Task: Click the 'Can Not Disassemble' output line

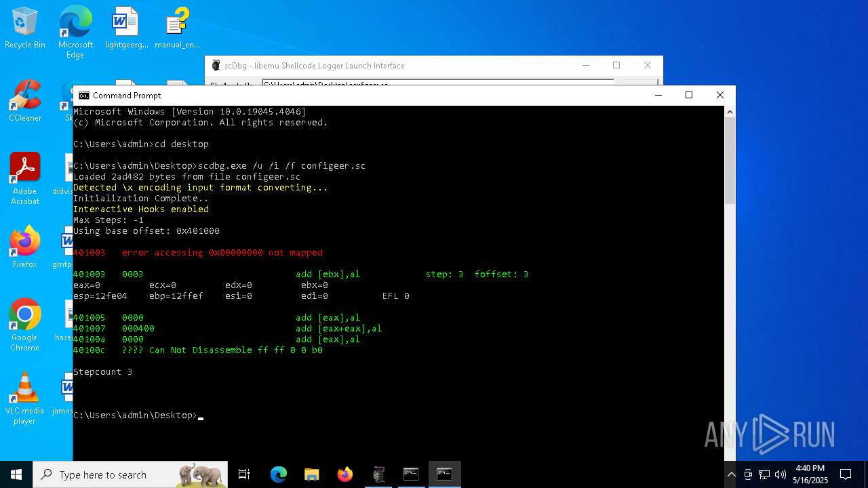Action: point(198,350)
